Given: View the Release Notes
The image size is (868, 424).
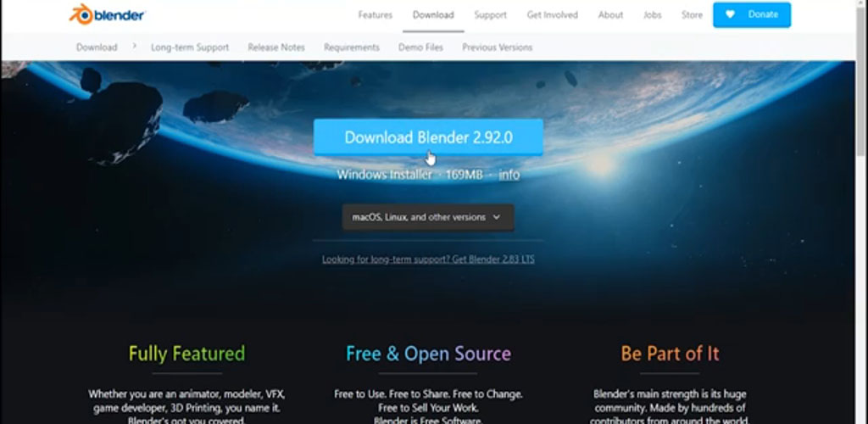Looking at the screenshot, I should tap(276, 47).
